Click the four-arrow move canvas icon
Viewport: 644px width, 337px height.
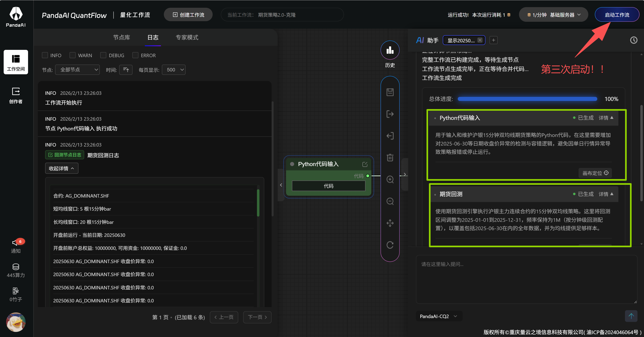pos(390,223)
